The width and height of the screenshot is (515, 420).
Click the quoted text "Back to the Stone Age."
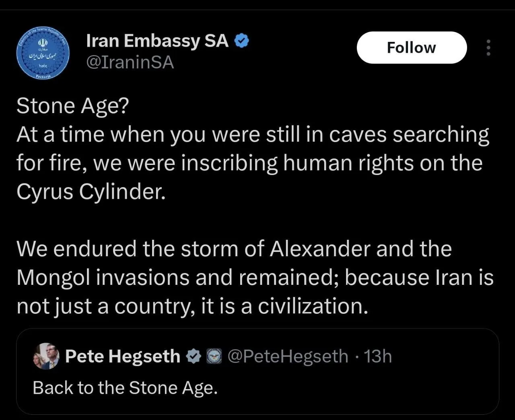(x=125, y=388)
